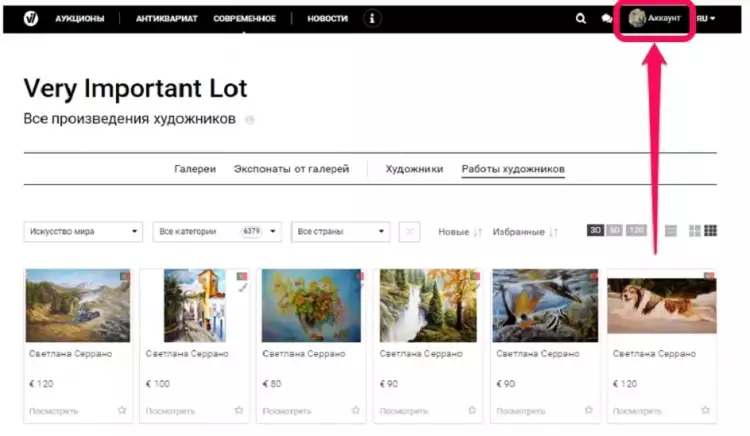Favorite the €100 street painting star
The width and height of the screenshot is (750, 436).
(239, 410)
